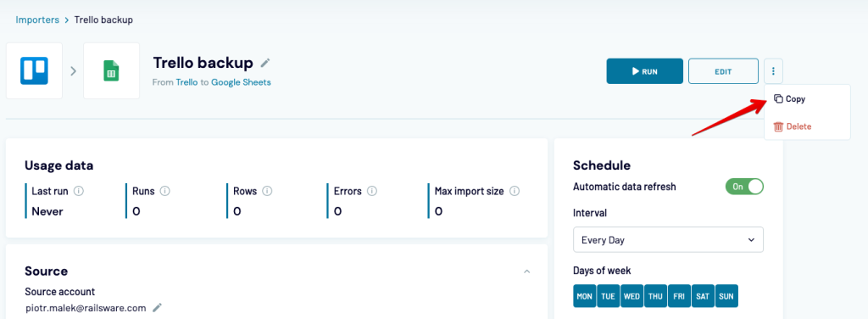Click the Usage data heading
The height and width of the screenshot is (319, 868).
tap(59, 165)
